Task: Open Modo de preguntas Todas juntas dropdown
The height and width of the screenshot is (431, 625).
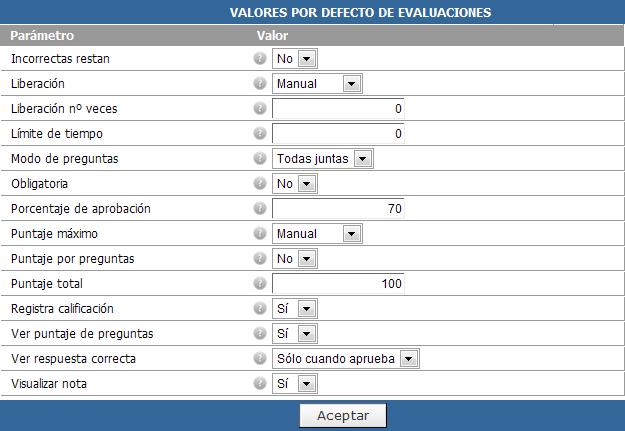Action: [x=323, y=159]
